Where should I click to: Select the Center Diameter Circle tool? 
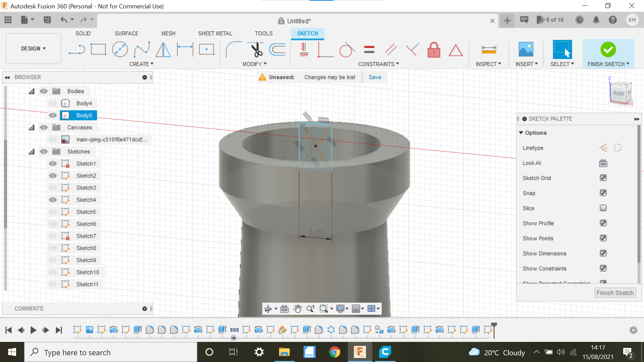tap(120, 50)
